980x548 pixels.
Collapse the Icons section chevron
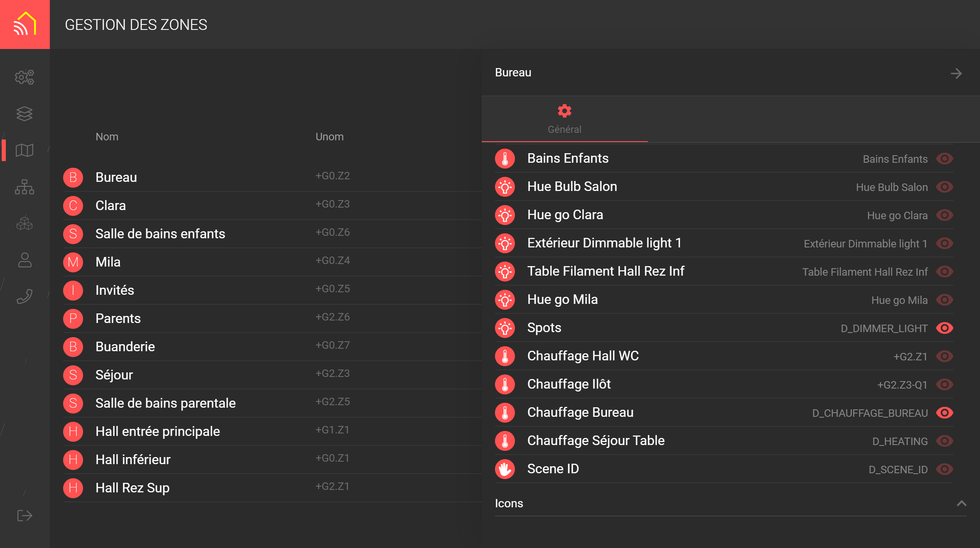961,504
